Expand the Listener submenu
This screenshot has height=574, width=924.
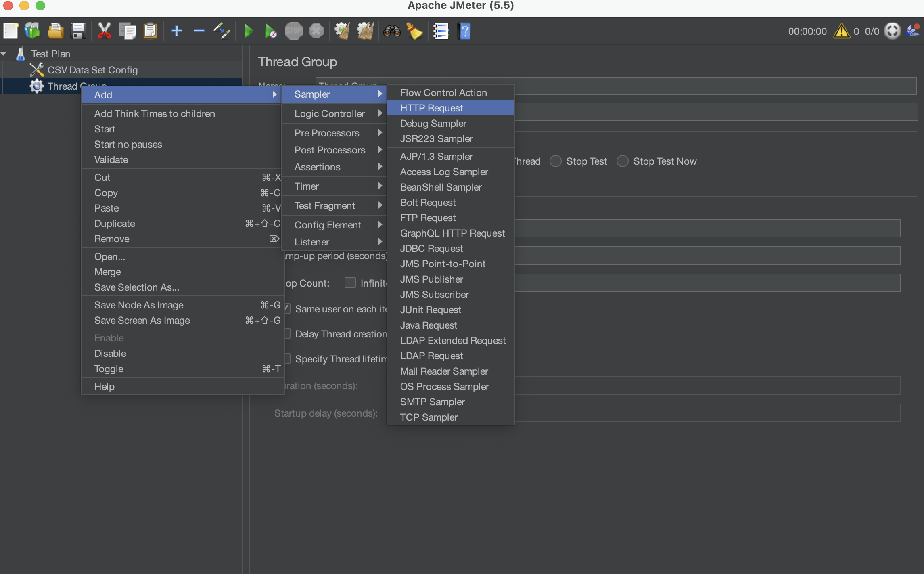(x=334, y=242)
